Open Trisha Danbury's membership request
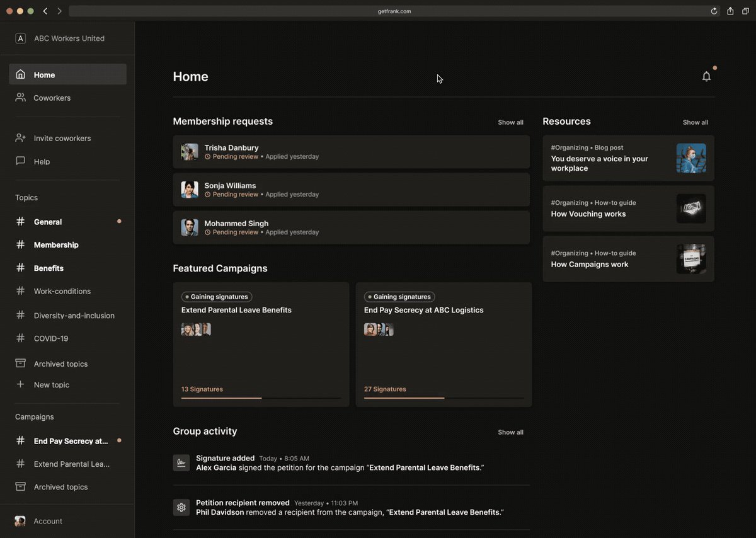756x538 pixels. [352, 152]
